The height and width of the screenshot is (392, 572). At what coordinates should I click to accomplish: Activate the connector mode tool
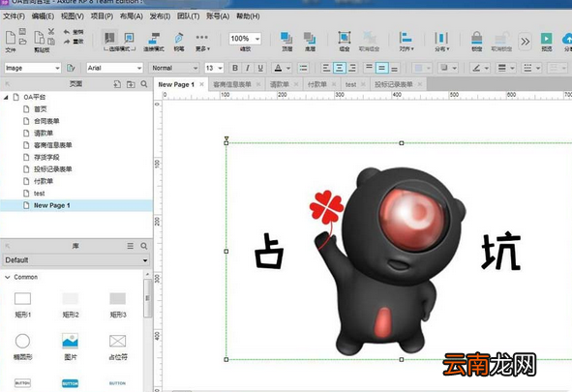[x=154, y=38]
